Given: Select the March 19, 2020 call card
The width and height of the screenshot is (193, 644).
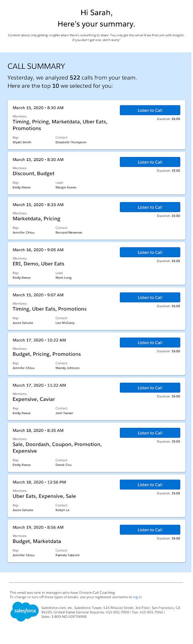Looking at the screenshot, I should click(96, 541).
